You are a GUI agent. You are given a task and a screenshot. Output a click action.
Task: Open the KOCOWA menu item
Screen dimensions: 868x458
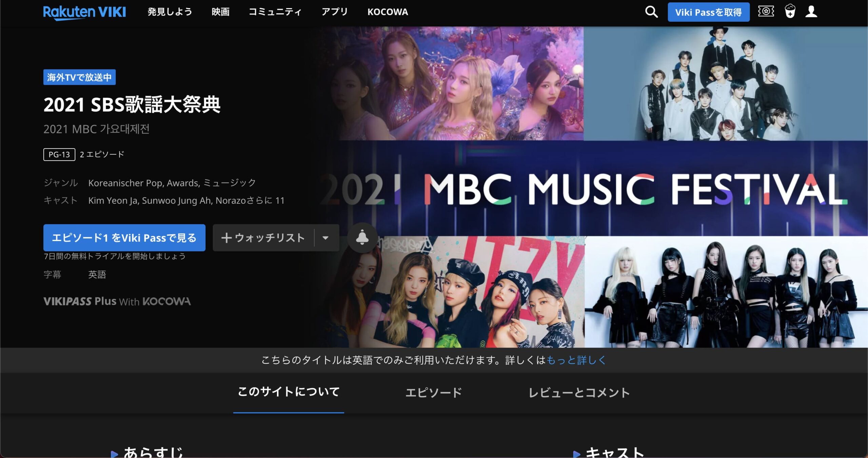click(x=388, y=12)
